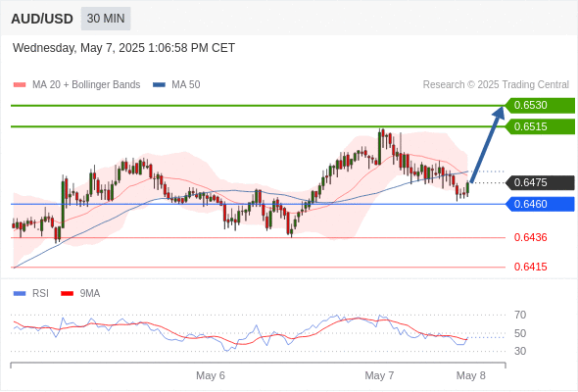Click the RSI 70 level label
This screenshot has width=578, height=392.
coord(520,315)
